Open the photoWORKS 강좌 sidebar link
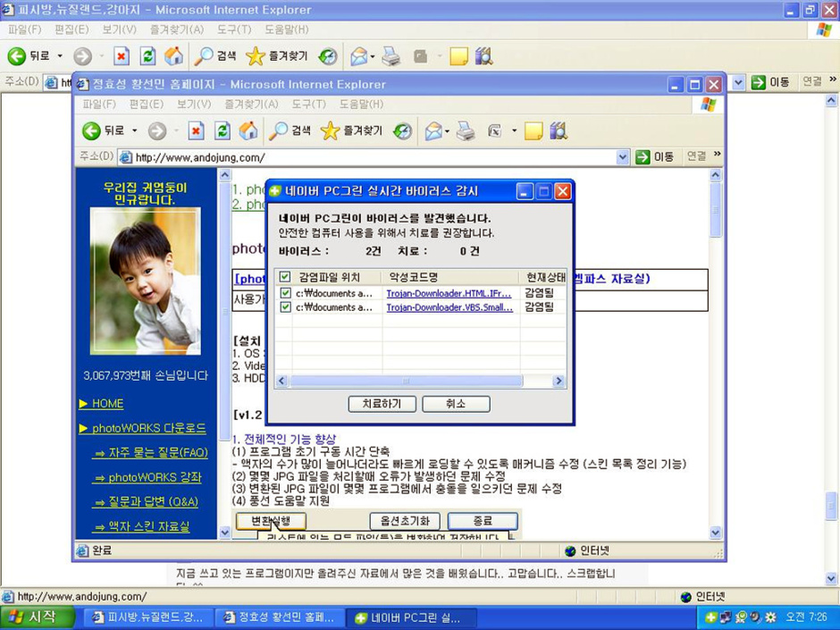 [147, 477]
